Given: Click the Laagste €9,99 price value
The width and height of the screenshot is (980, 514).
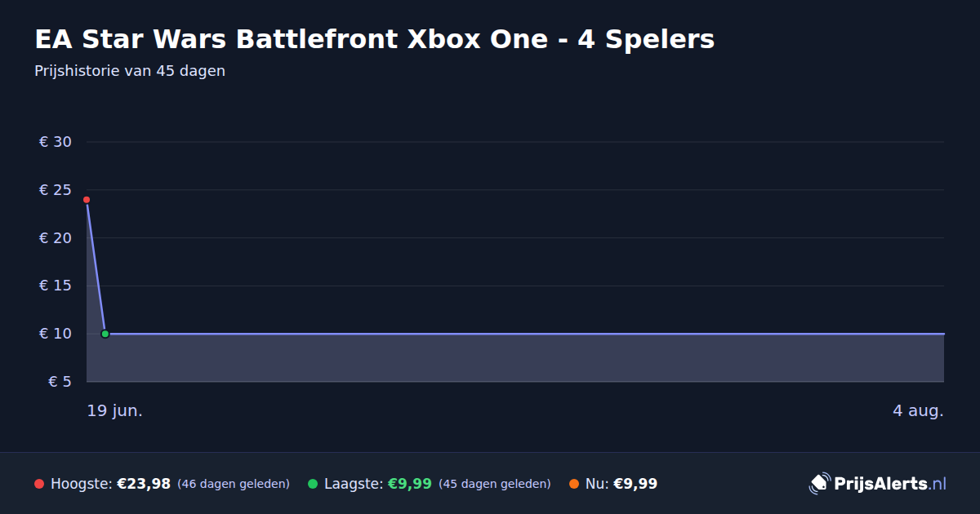Looking at the screenshot, I should click(409, 484).
